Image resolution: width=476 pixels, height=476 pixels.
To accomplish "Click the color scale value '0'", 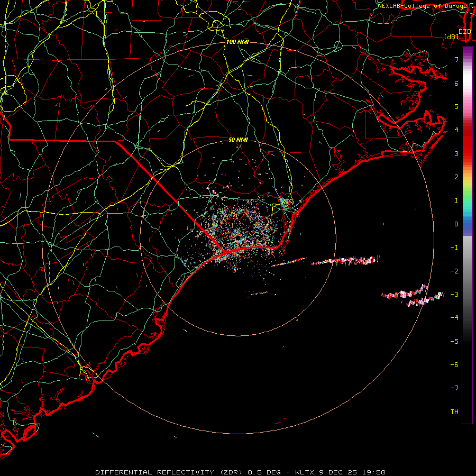I will 456,224.
